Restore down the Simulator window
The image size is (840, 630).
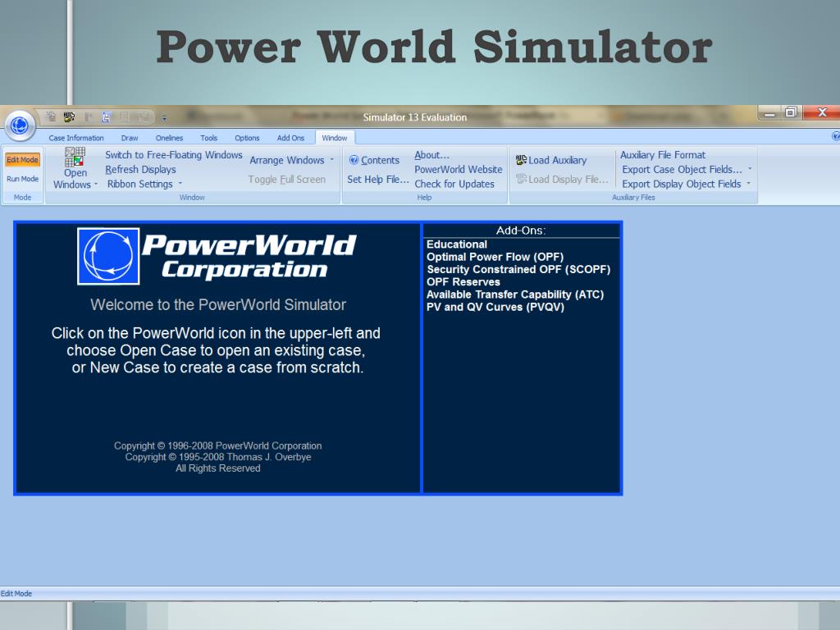coord(791,112)
